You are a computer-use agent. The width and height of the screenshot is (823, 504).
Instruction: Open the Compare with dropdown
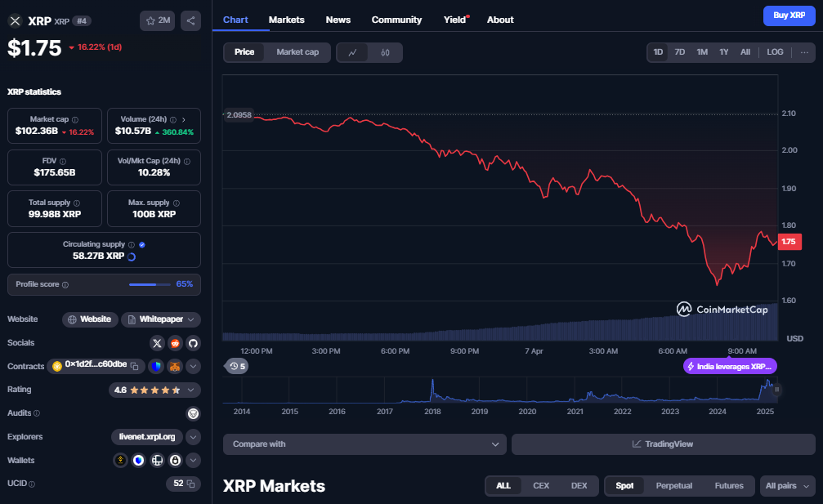[365, 444]
